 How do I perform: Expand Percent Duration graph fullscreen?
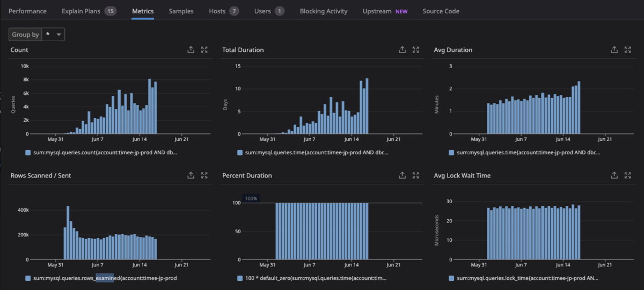point(415,175)
